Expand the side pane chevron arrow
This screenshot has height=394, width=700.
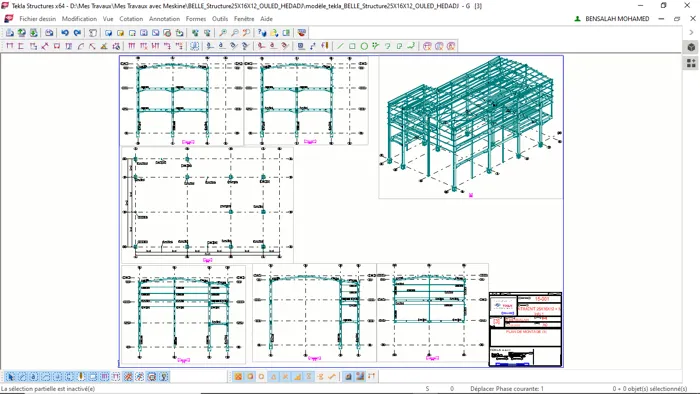[692, 33]
